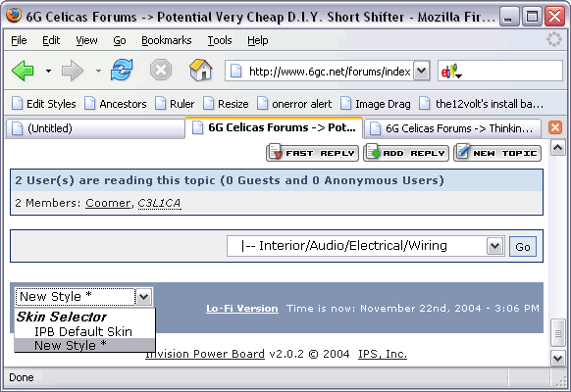The width and height of the screenshot is (571, 392).
Task: Open the Invision Power Board link
Action: [205, 354]
